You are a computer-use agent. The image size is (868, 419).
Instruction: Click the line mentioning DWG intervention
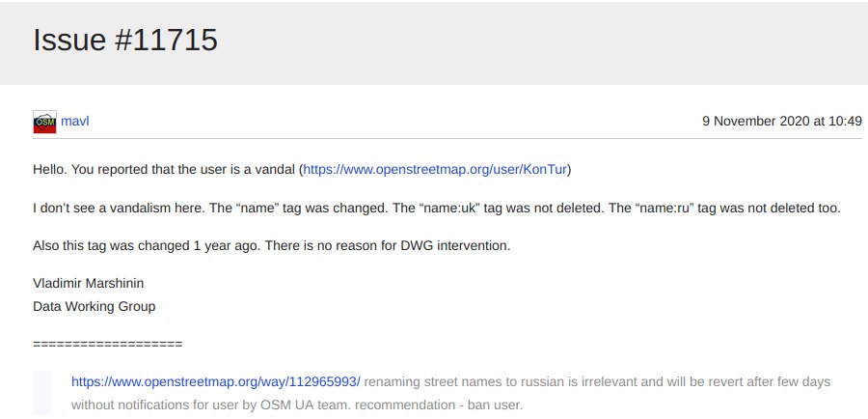click(272, 245)
